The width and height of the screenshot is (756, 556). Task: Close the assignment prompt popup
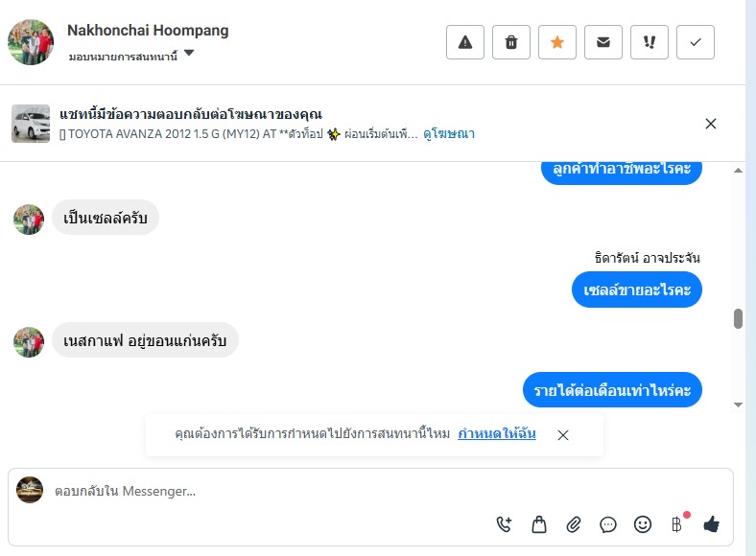click(x=563, y=435)
